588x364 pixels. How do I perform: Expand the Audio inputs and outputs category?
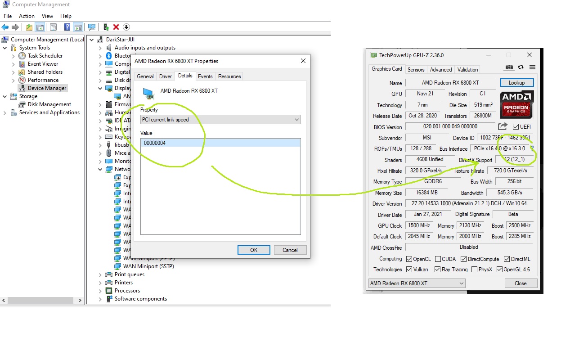100,48
